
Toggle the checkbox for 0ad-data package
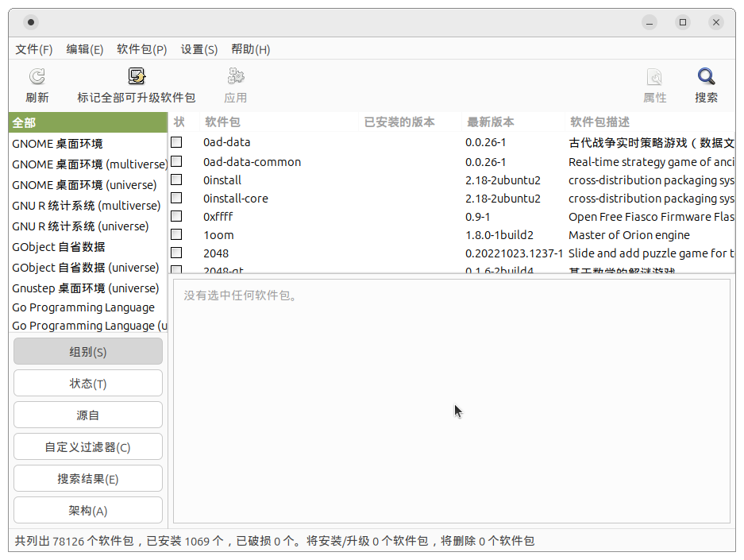coord(176,143)
